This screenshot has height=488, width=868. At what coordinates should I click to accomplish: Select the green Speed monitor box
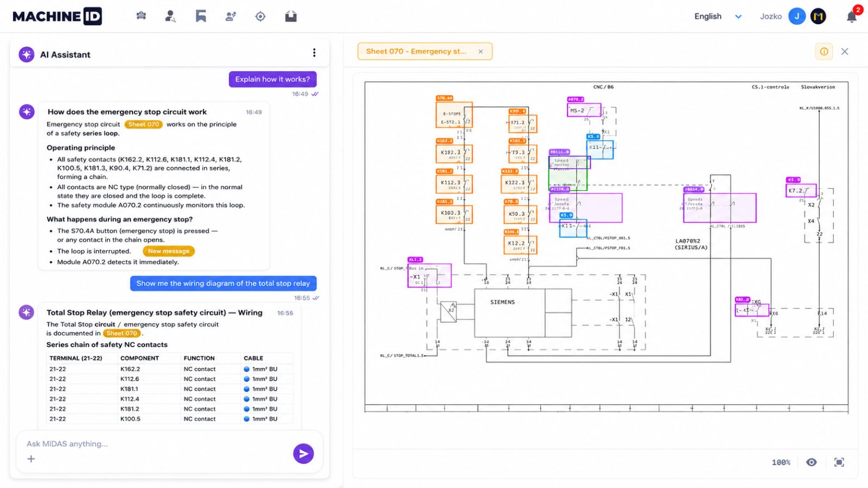tap(568, 174)
